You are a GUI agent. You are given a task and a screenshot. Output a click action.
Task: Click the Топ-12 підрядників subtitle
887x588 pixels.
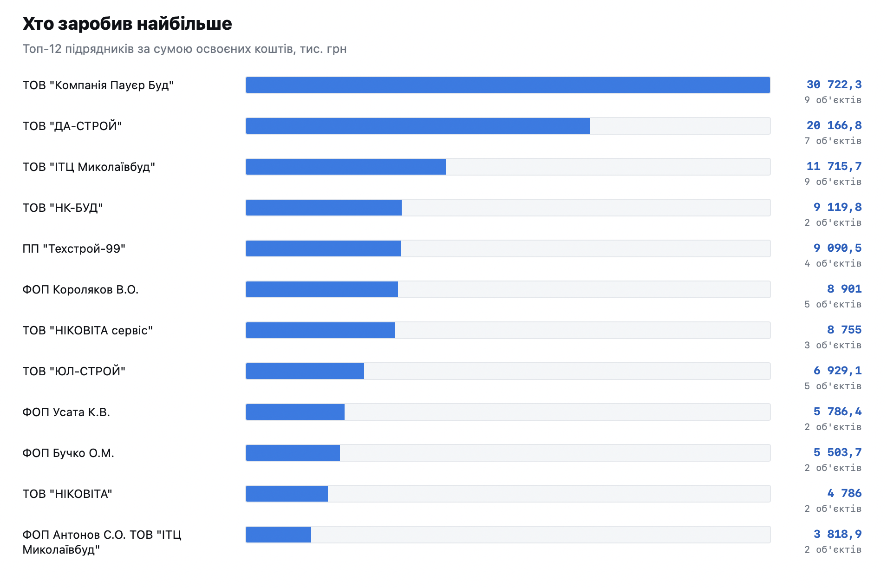click(x=185, y=49)
